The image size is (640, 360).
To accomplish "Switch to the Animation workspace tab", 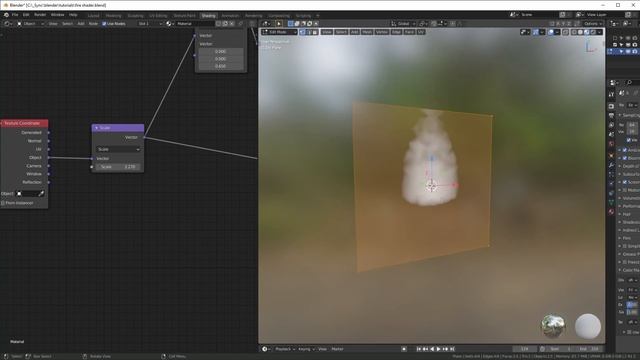I will [x=230, y=16].
